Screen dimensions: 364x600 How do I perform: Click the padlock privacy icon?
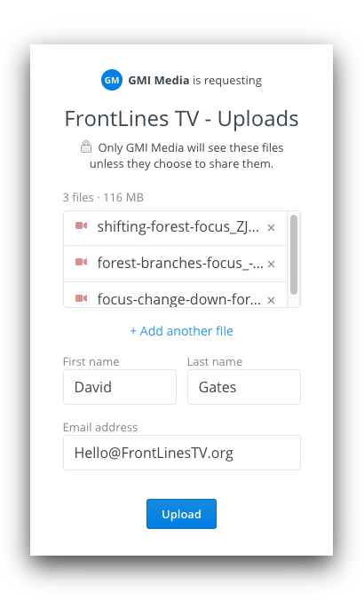pyautogui.click(x=86, y=146)
